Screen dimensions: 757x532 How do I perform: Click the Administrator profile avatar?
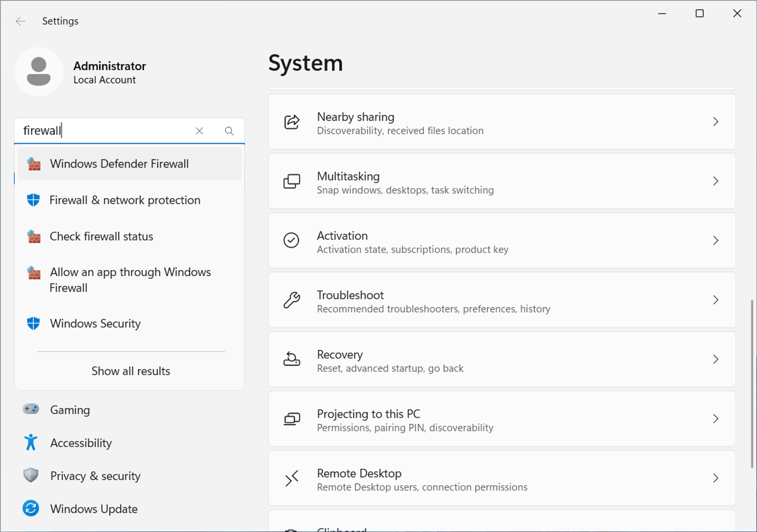pyautogui.click(x=39, y=72)
